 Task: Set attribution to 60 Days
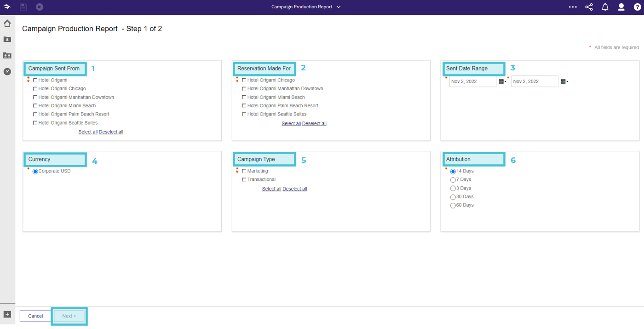click(x=453, y=206)
